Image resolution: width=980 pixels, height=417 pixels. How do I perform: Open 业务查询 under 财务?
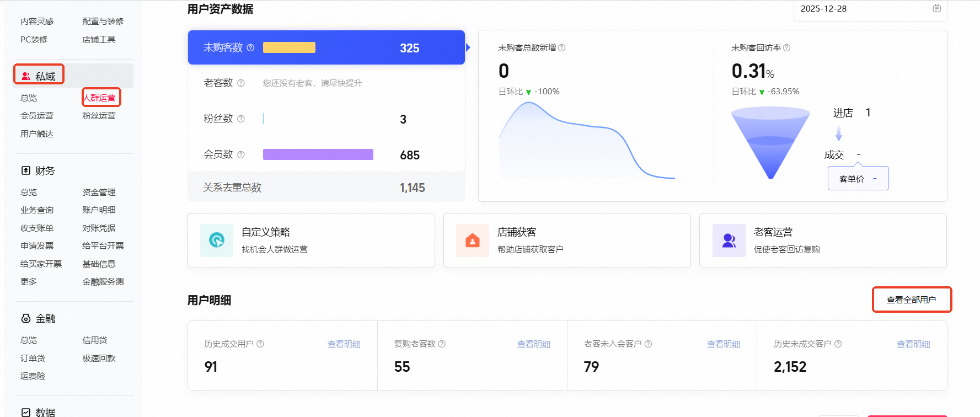(37, 210)
